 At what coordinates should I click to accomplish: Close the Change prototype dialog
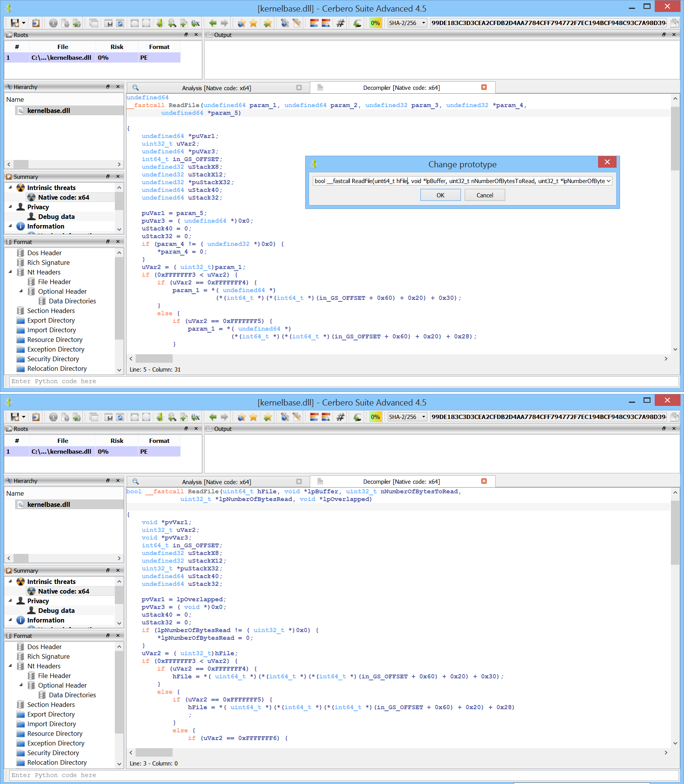click(607, 162)
